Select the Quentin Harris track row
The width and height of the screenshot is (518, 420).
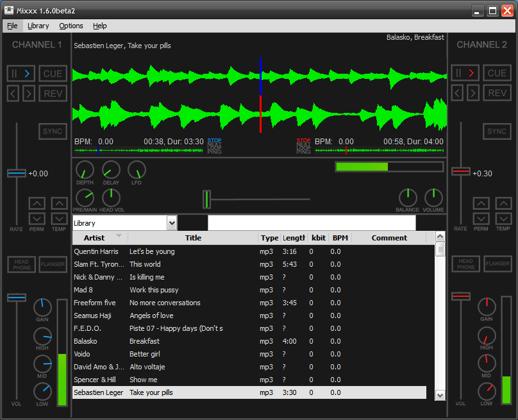click(x=249, y=251)
